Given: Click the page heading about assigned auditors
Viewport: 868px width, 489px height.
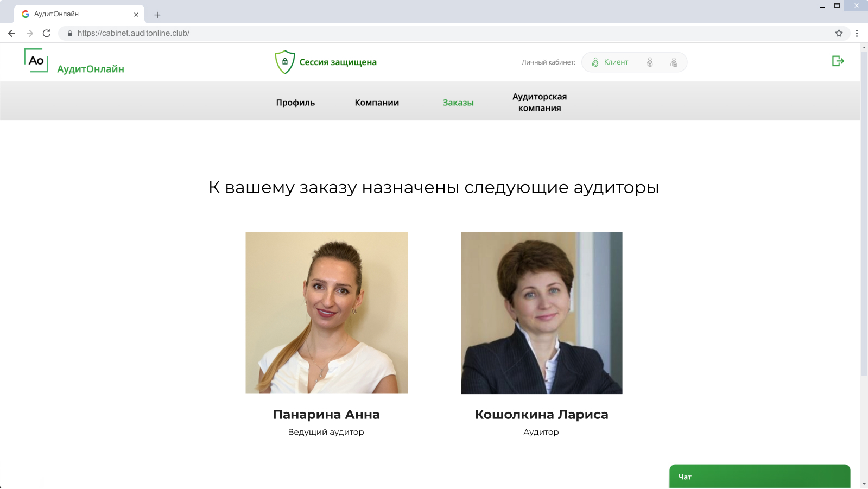Looking at the screenshot, I should tap(434, 187).
